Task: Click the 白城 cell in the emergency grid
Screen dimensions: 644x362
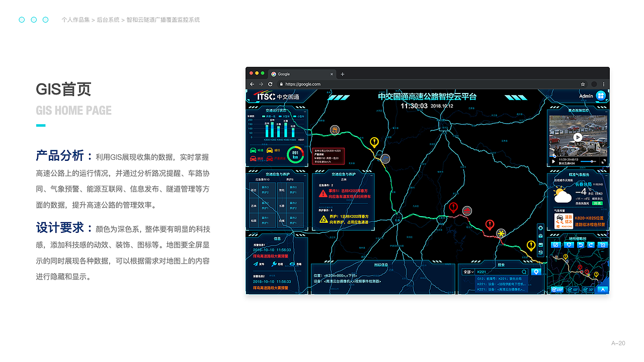Action: (282, 221)
